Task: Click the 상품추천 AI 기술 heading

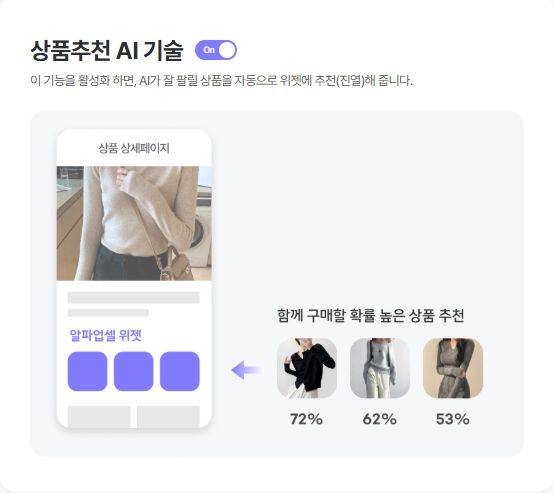Action: click(107, 50)
